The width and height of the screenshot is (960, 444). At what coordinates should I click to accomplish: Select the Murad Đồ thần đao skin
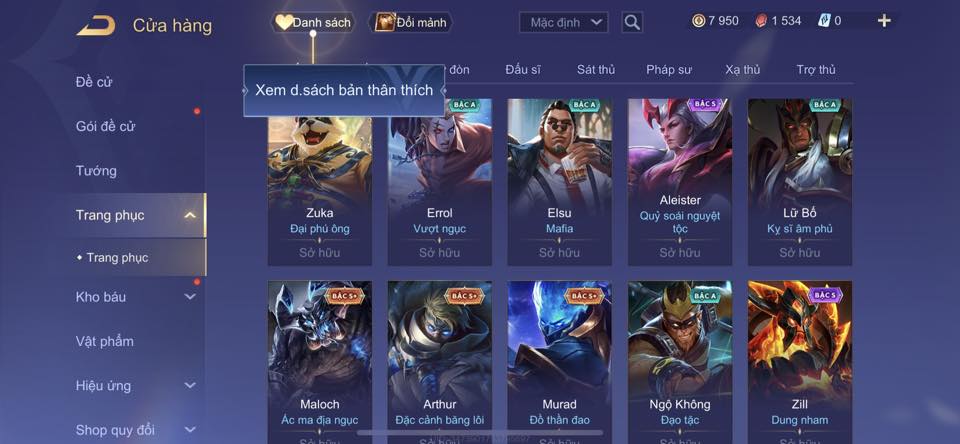point(560,362)
